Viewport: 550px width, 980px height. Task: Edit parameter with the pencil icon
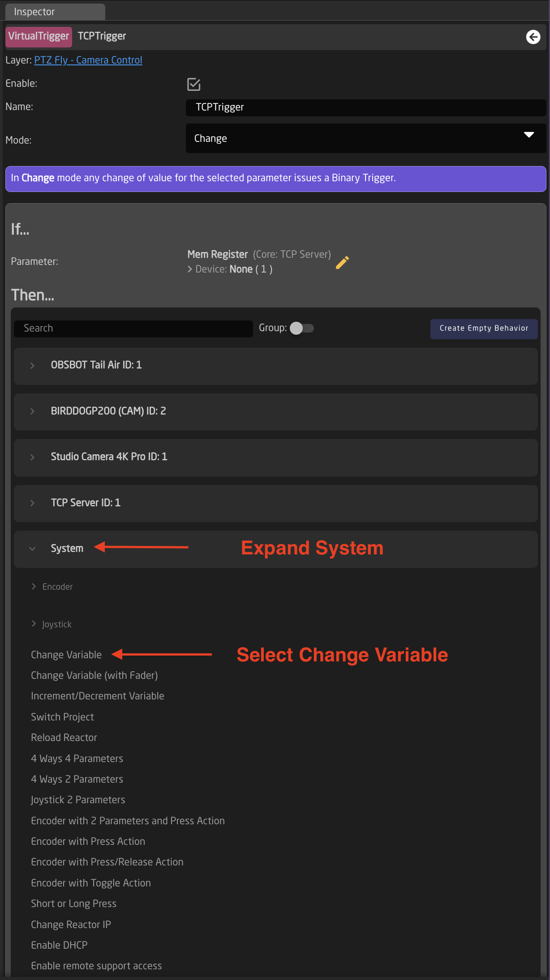[x=342, y=263]
